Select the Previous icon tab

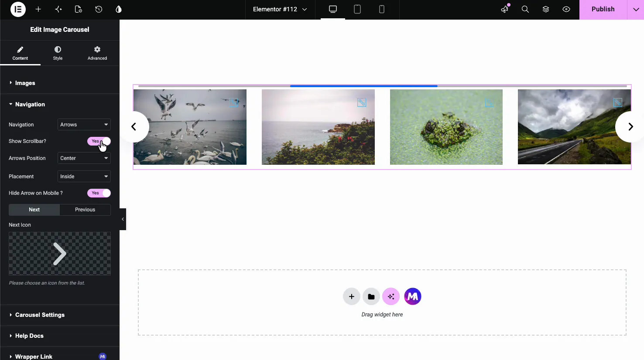(85, 210)
